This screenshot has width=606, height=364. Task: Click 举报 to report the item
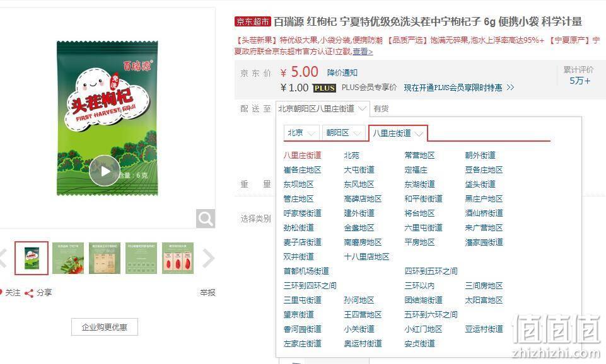[207, 293]
